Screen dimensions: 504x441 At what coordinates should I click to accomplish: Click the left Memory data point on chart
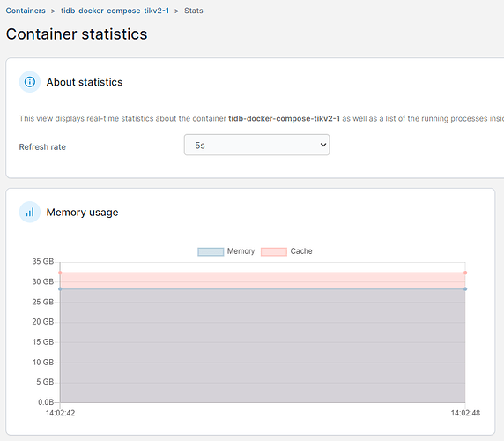pyautogui.click(x=60, y=288)
